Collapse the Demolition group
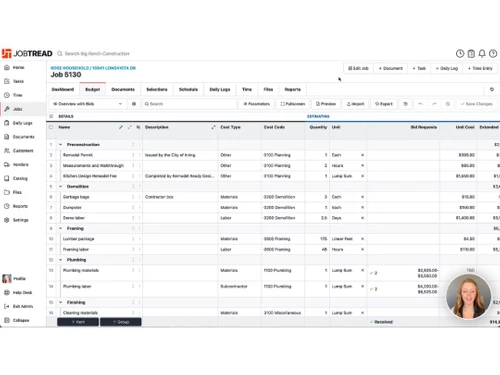Viewport: 500px width, 375px height. tap(61, 186)
